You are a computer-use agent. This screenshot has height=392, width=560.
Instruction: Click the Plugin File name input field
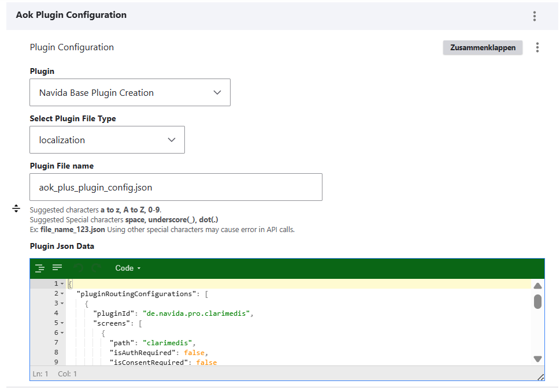click(176, 187)
